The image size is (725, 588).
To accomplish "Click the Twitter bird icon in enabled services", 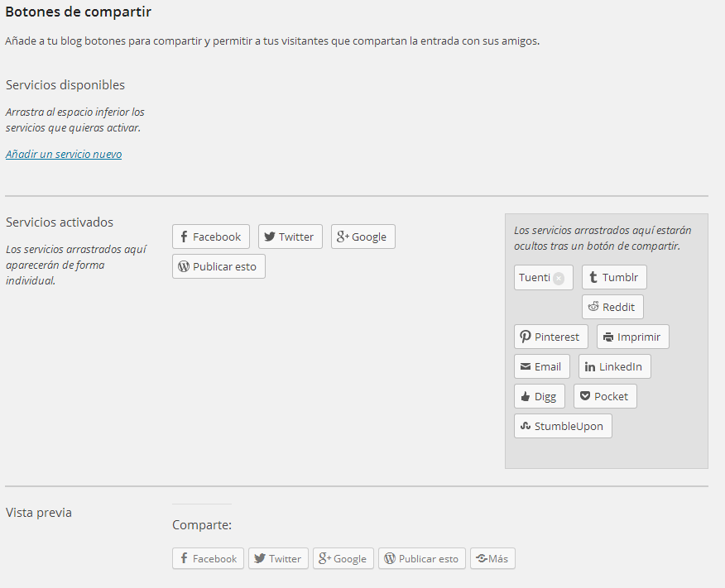I will (x=270, y=237).
